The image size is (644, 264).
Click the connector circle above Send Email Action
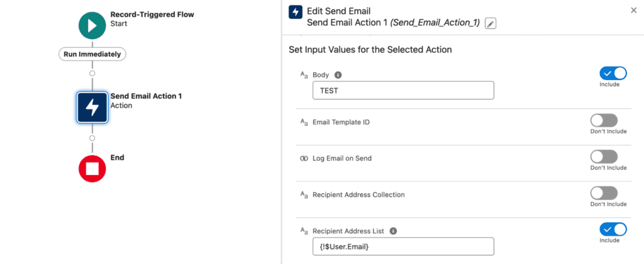[x=92, y=74]
